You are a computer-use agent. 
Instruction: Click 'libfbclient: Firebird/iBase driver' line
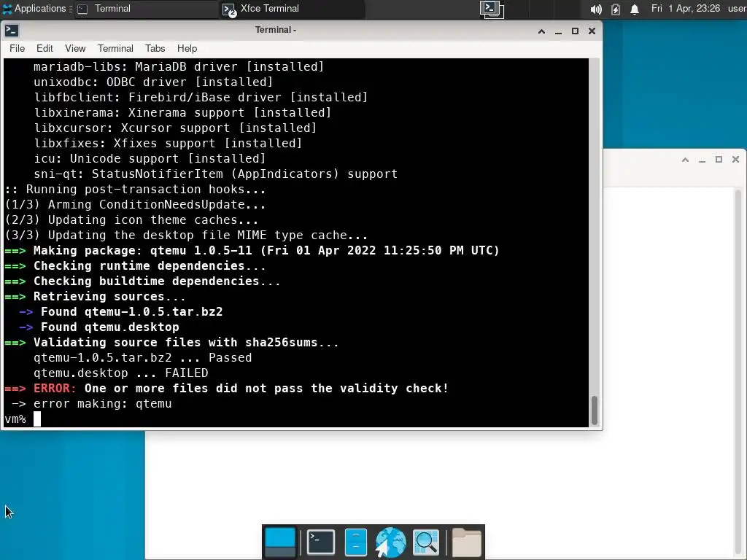[201, 98]
